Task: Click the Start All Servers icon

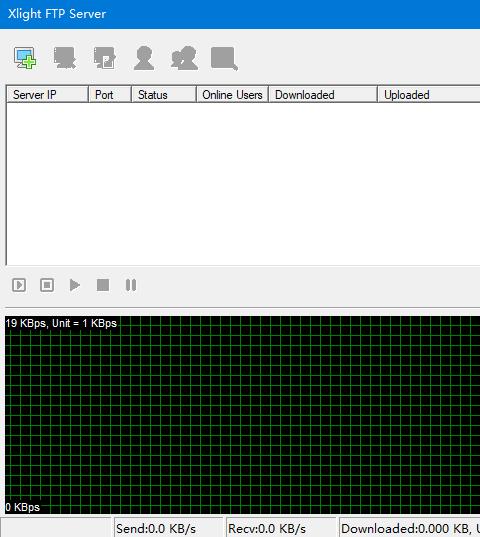Action: (19, 285)
